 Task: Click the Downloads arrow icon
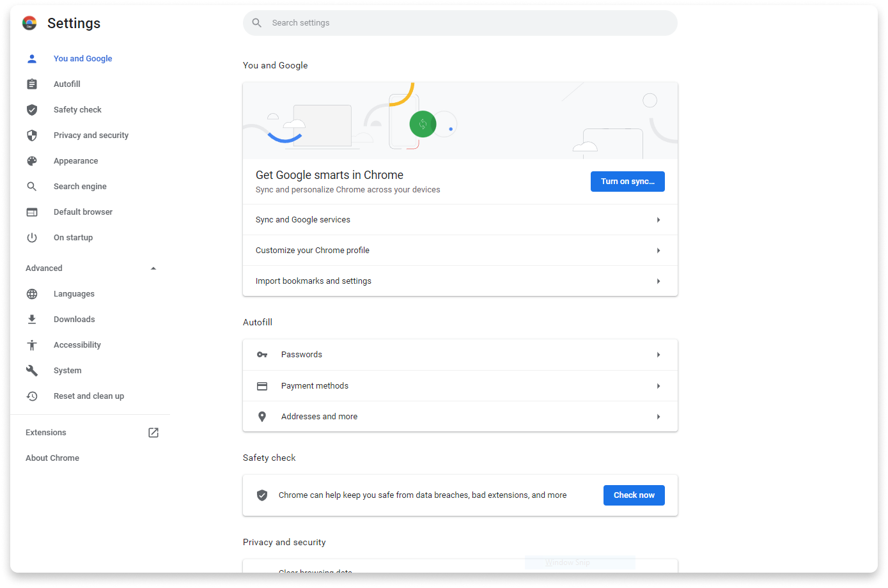pos(32,320)
